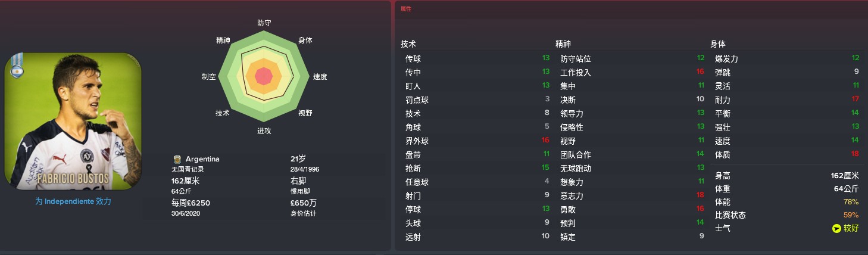Click the yellow morale arrow icon
The image size is (868, 255).
[837, 228]
